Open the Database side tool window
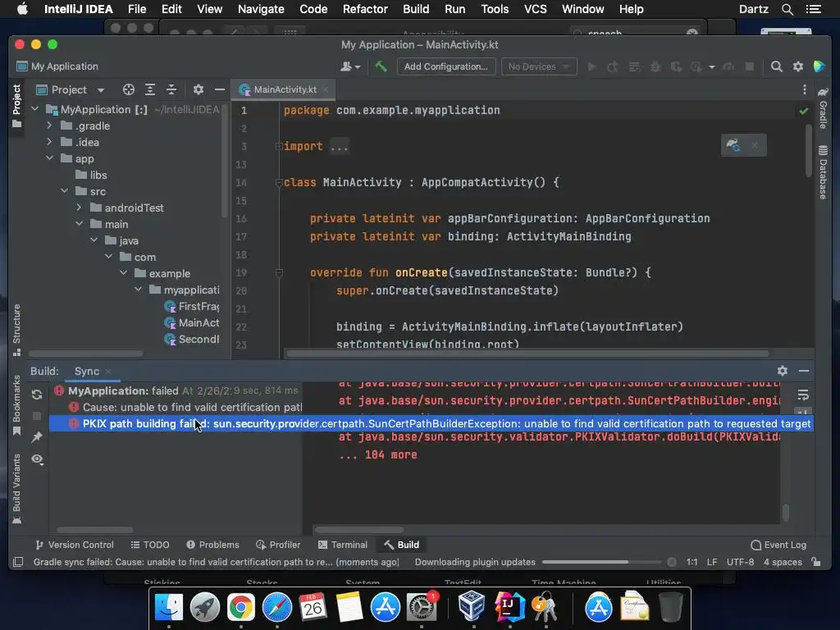840x630 pixels. coord(823,172)
